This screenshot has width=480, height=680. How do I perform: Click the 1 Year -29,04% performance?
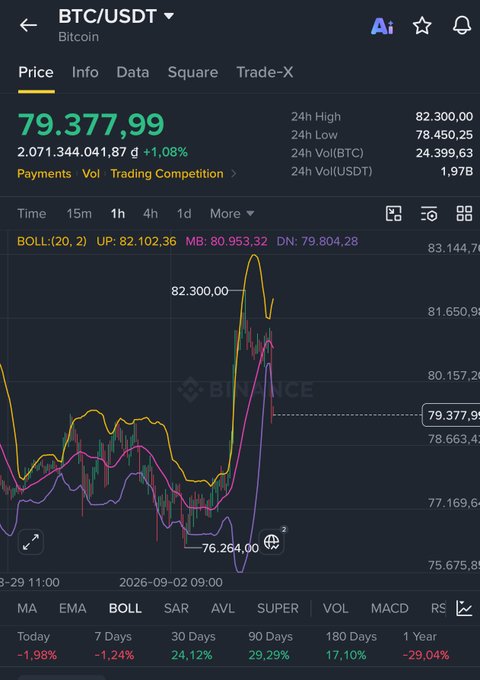point(426,646)
